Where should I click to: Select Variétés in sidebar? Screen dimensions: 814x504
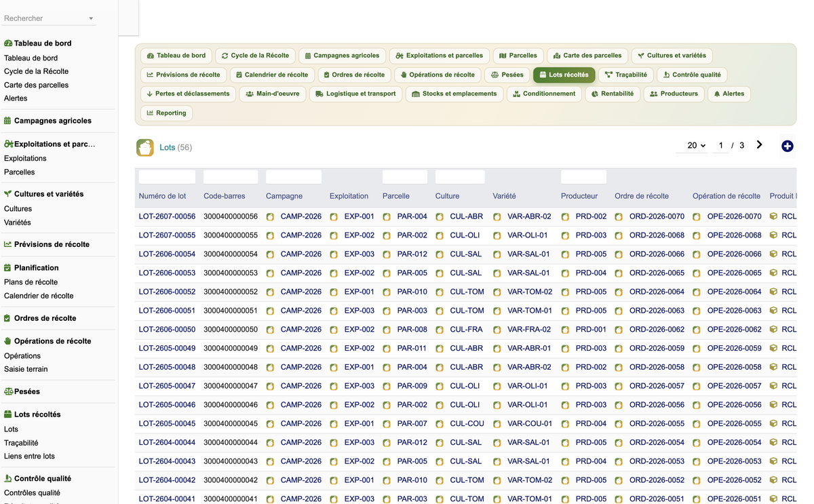[17, 222]
